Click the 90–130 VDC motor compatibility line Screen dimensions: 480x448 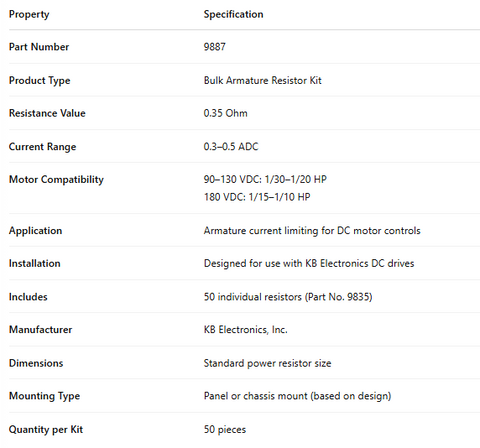(265, 179)
